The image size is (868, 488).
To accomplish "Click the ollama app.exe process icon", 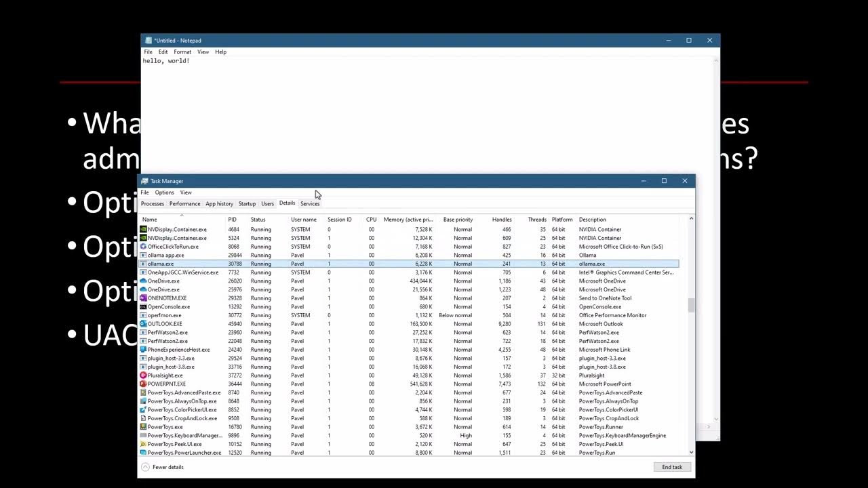I will pyautogui.click(x=143, y=256).
